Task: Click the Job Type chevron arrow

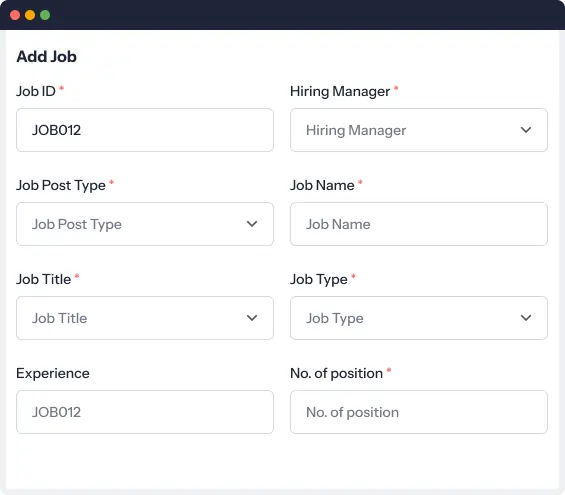Action: tap(526, 318)
